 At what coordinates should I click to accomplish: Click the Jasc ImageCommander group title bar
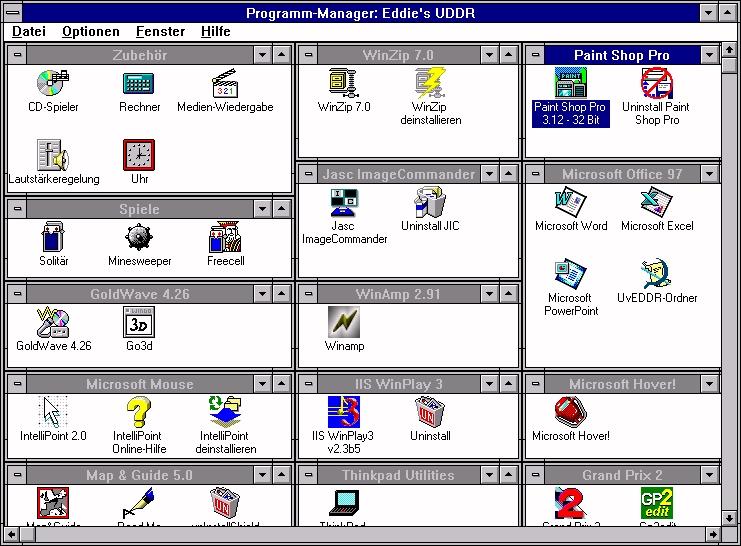(398, 174)
